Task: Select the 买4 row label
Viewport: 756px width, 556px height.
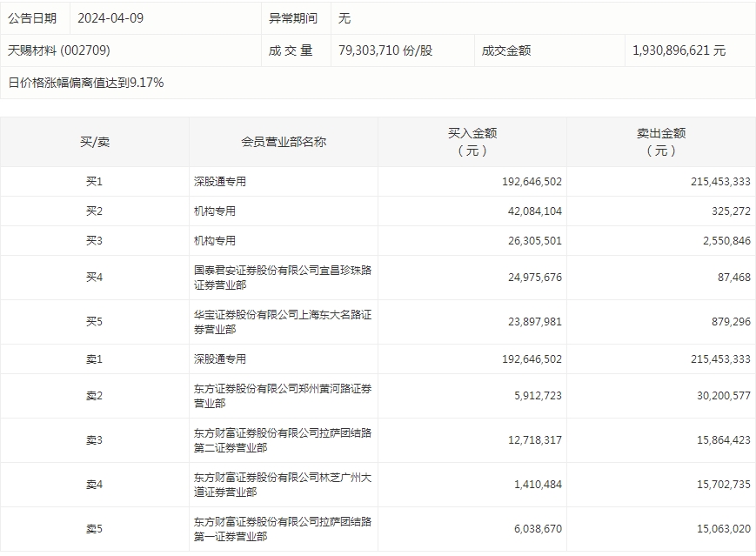Action: coord(95,278)
